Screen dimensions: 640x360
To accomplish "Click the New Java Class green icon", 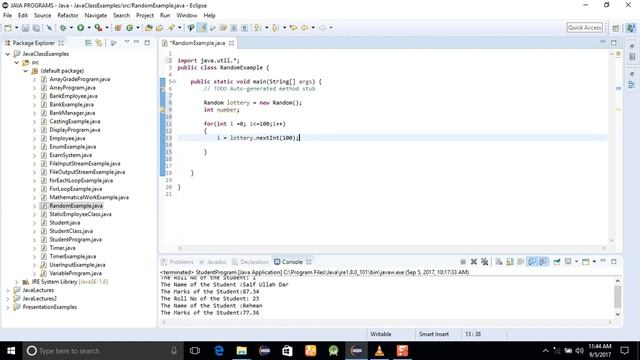I will pos(130,28).
